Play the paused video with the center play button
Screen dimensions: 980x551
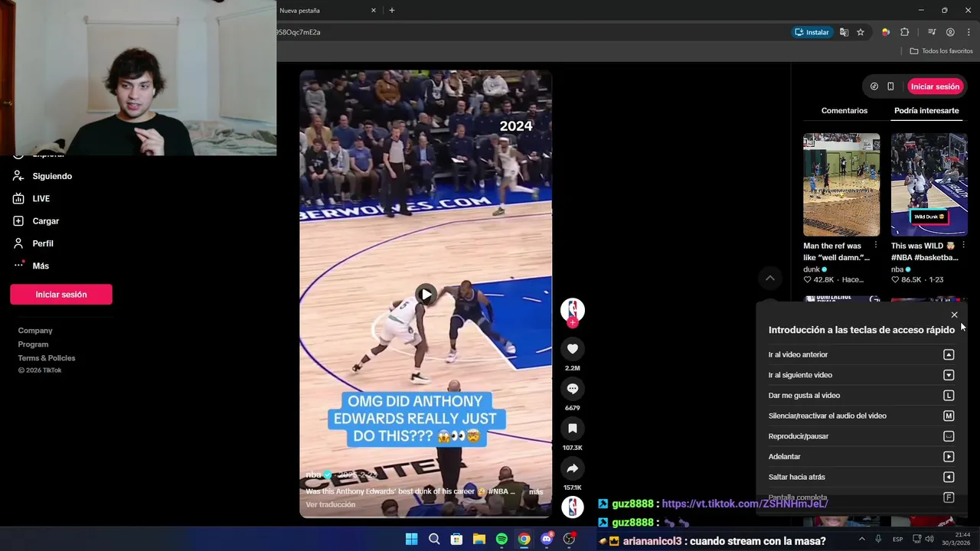[x=426, y=294]
